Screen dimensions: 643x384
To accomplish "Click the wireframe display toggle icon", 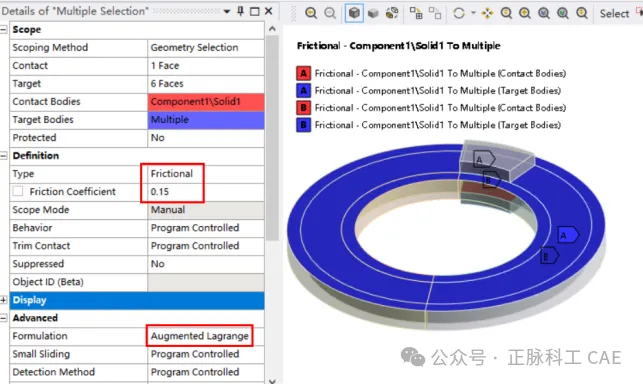I will click(x=392, y=14).
